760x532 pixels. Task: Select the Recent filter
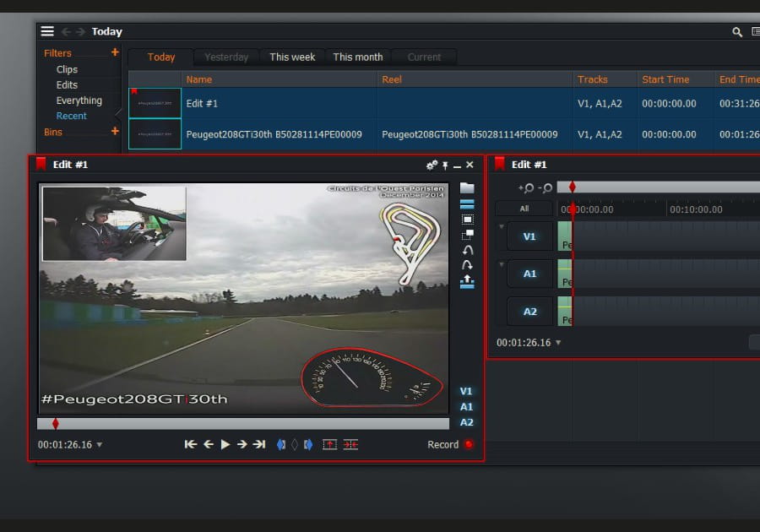pos(71,116)
